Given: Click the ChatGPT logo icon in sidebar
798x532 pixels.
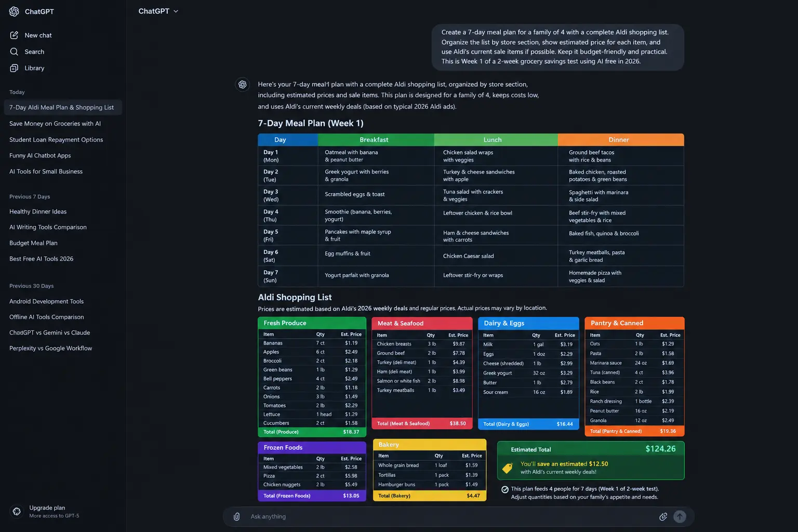Looking at the screenshot, I should [x=14, y=11].
